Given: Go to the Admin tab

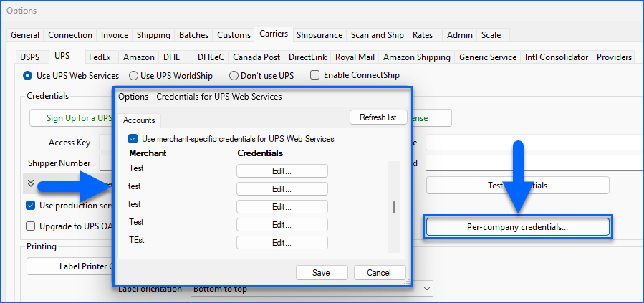Looking at the screenshot, I should coord(460,35).
